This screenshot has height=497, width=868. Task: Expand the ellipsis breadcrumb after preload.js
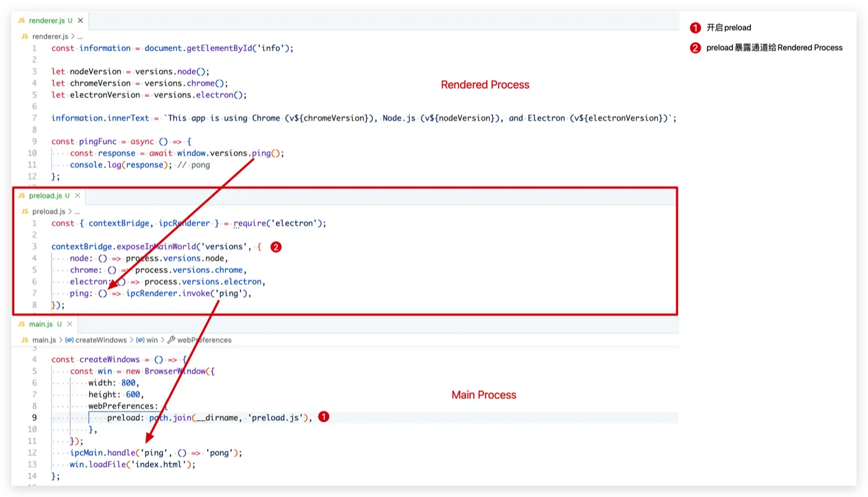pyautogui.click(x=77, y=212)
